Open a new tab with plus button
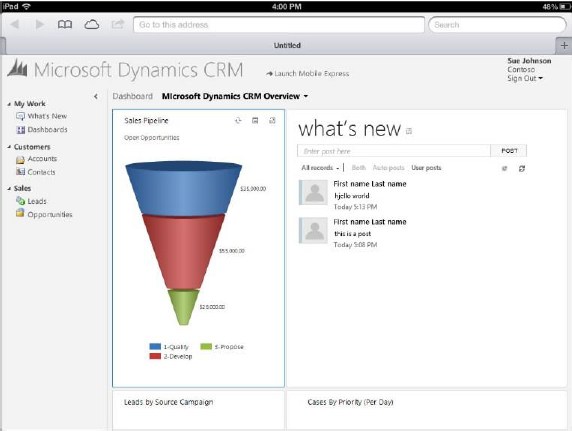 [564, 45]
